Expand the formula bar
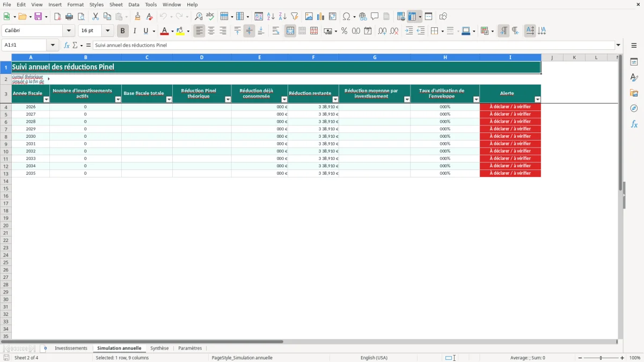Image resolution: width=644 pixels, height=362 pixels. [x=618, y=46]
